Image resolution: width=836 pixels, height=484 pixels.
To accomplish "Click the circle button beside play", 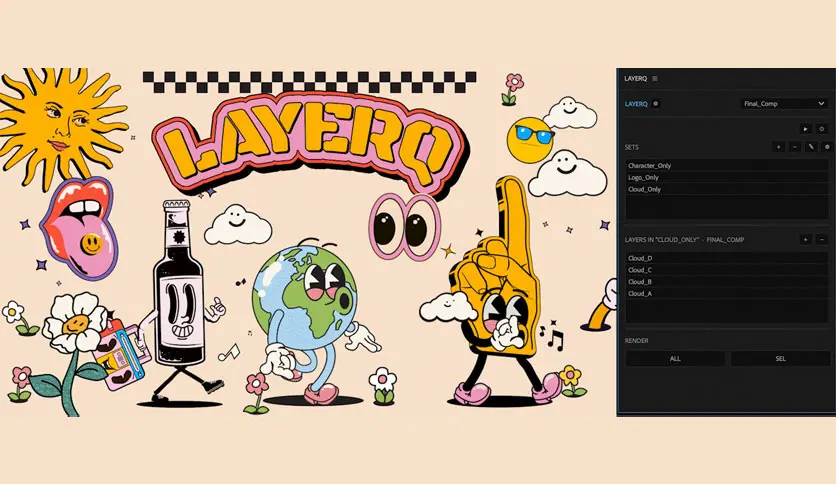I will 822,129.
